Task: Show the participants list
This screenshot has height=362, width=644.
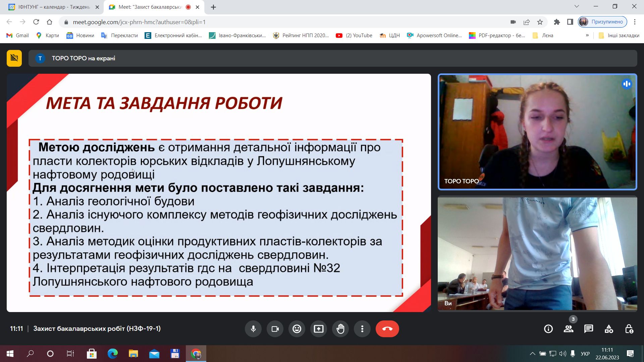Action: (x=569, y=329)
